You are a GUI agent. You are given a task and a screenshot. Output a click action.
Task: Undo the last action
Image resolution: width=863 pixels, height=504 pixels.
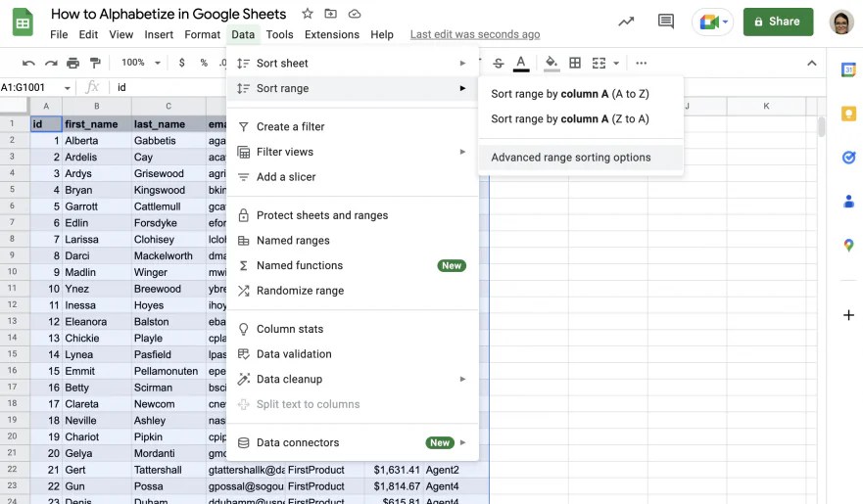[x=28, y=63]
